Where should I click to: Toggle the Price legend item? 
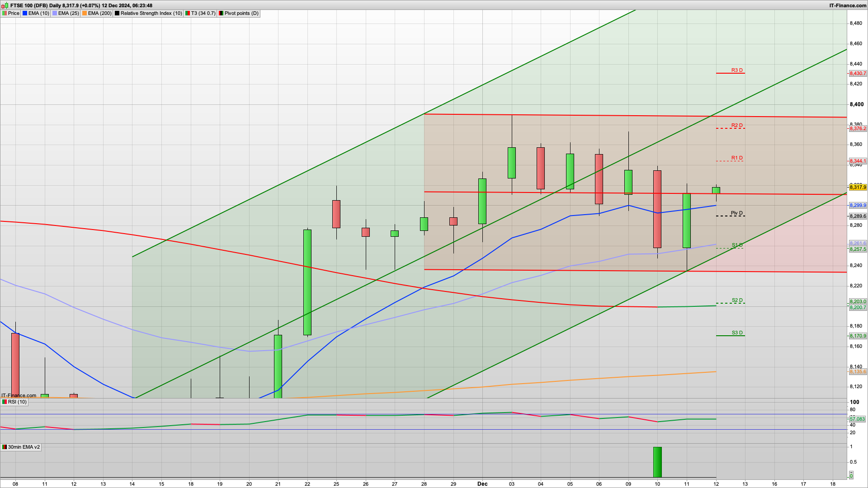pyautogui.click(x=13, y=13)
